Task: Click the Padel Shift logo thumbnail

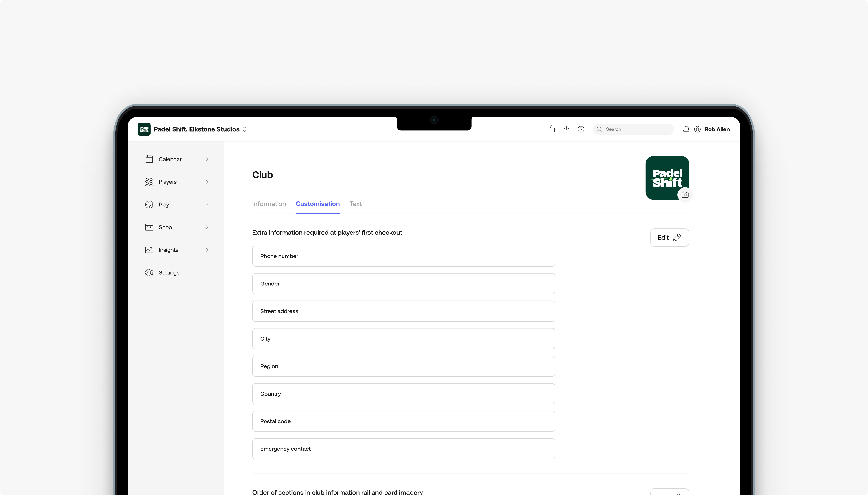Action: [144, 129]
